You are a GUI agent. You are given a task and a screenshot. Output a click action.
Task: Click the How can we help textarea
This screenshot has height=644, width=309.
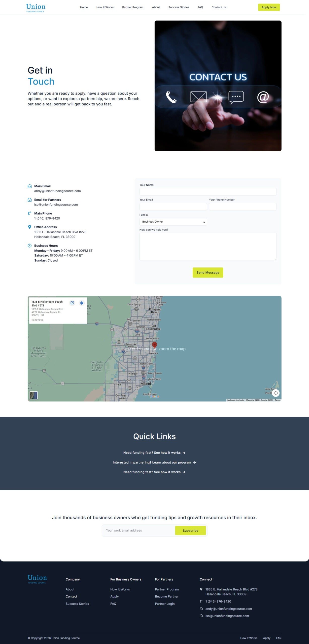[x=208, y=247]
